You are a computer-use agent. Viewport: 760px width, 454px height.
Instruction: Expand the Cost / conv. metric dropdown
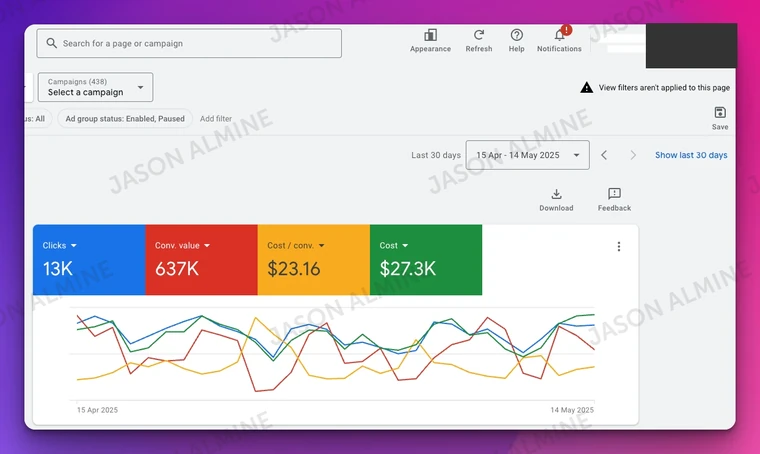click(x=321, y=246)
